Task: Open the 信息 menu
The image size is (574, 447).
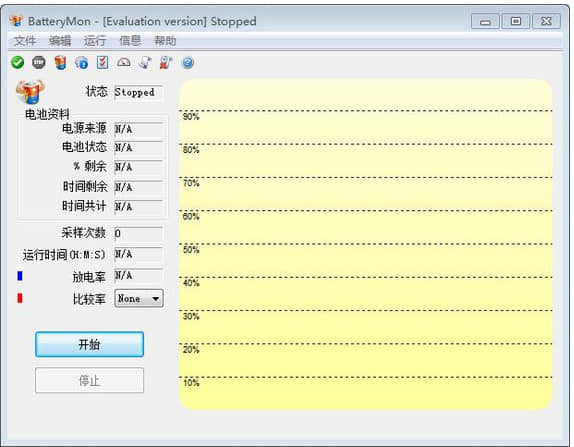Action: point(130,41)
